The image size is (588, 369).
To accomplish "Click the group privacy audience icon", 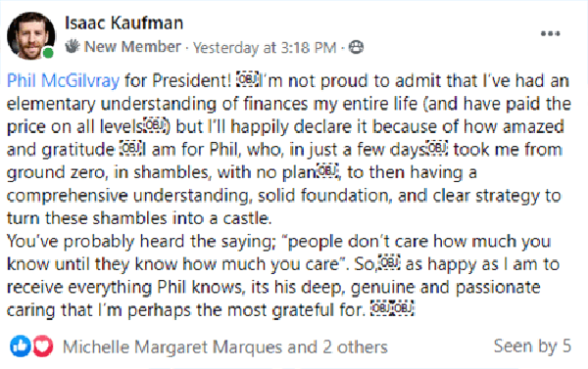I will pyautogui.click(x=356, y=47).
